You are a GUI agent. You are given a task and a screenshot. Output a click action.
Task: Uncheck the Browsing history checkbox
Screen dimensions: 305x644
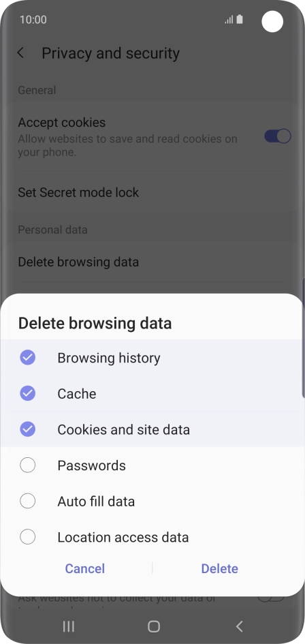click(x=27, y=357)
